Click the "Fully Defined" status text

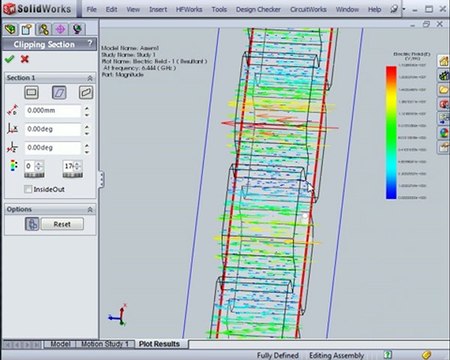[277, 355]
